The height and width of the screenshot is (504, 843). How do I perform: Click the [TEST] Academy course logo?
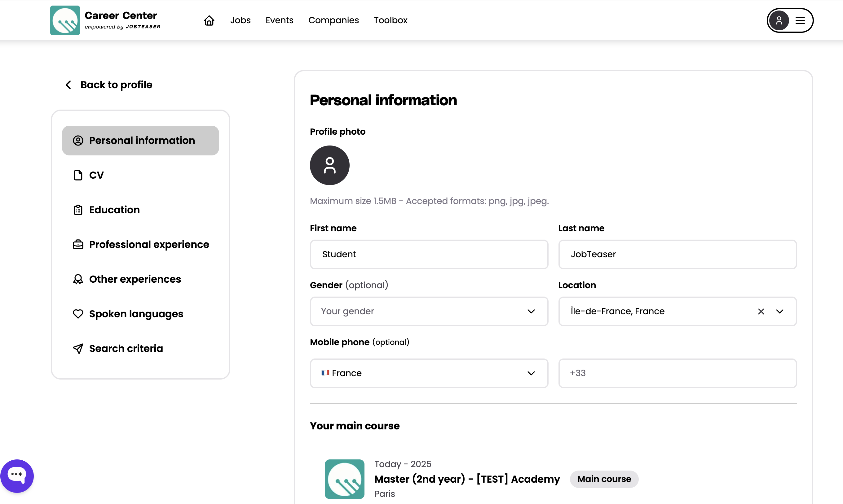coord(344,479)
